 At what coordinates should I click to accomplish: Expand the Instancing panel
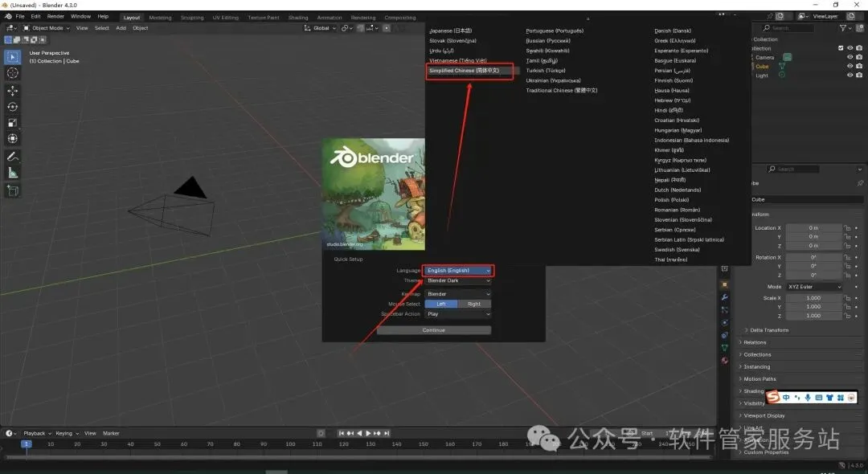756,366
